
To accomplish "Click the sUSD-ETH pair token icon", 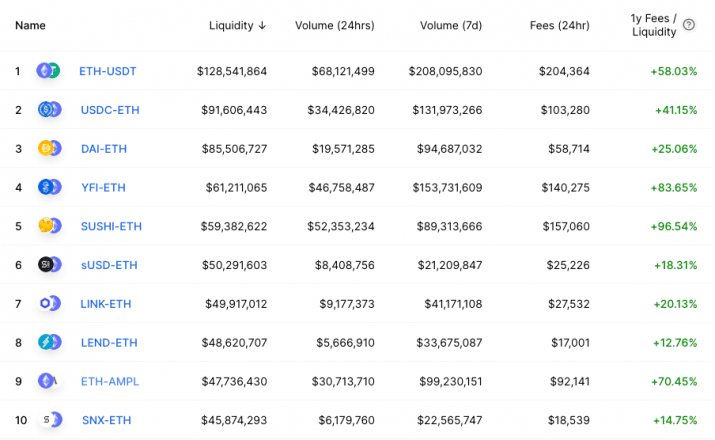I will 49,264.
